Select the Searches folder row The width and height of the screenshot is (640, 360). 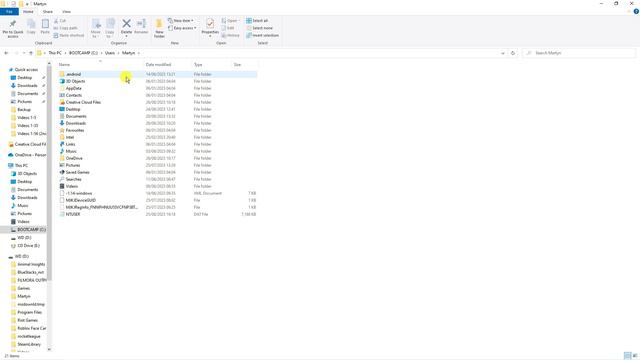pos(158,179)
